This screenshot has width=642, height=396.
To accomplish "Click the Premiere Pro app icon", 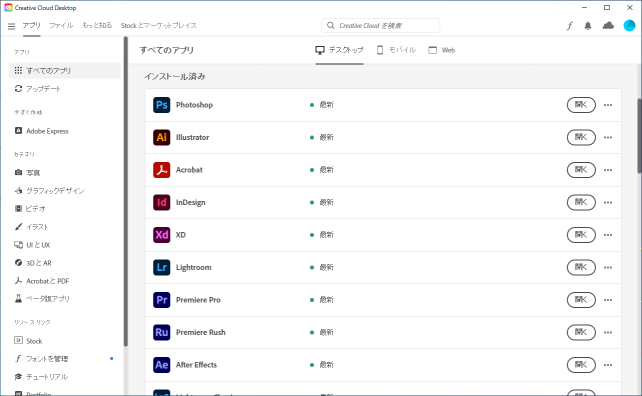I will pos(162,300).
